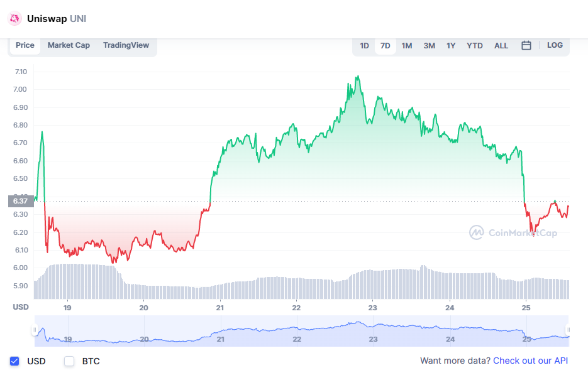588x380 pixels.
Task: Switch to the Price tab
Action: [25, 45]
